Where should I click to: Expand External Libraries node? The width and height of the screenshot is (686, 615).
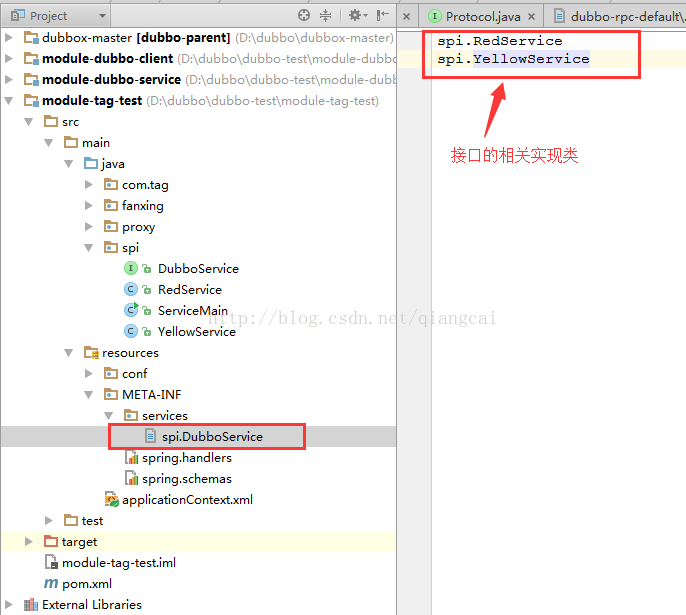click(8, 605)
